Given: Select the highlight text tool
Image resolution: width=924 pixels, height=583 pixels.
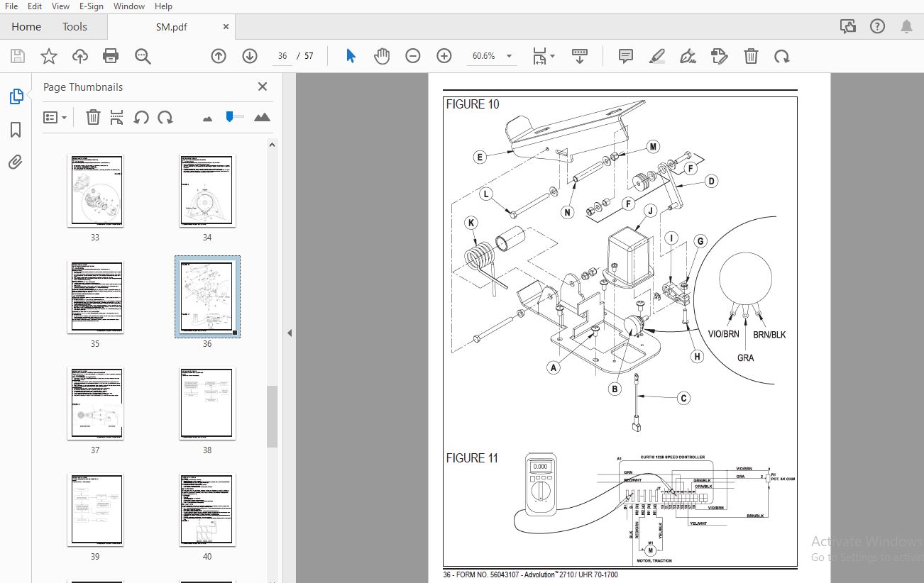Looking at the screenshot, I should [657, 56].
